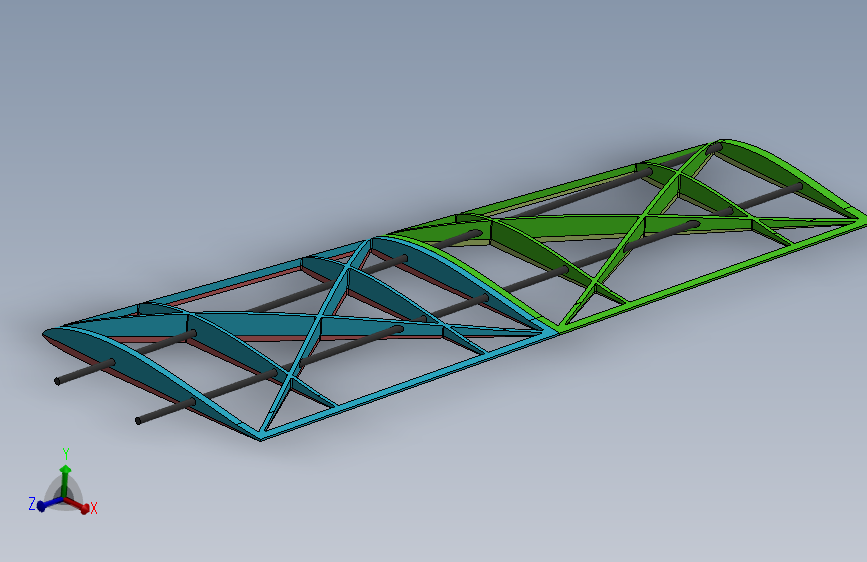
Task: Select the blue wing trailing edge strip
Action: click(x=409, y=383)
